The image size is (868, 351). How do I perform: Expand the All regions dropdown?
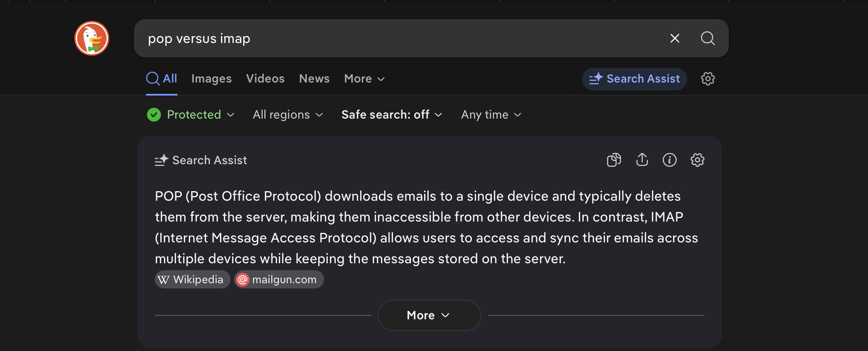coord(287,115)
